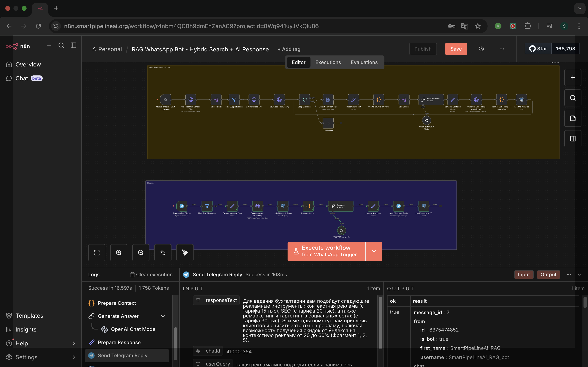Switch to the Executions tab
The image size is (588, 367).
328,62
